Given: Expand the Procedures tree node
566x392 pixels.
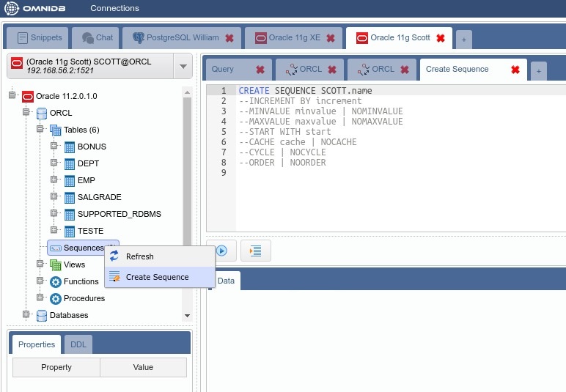Looking at the screenshot, I should click(x=41, y=297).
